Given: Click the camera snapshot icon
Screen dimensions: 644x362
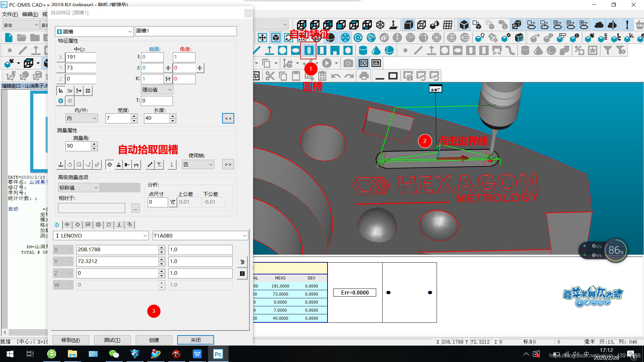Looking at the screenshot, I should [x=348, y=63].
